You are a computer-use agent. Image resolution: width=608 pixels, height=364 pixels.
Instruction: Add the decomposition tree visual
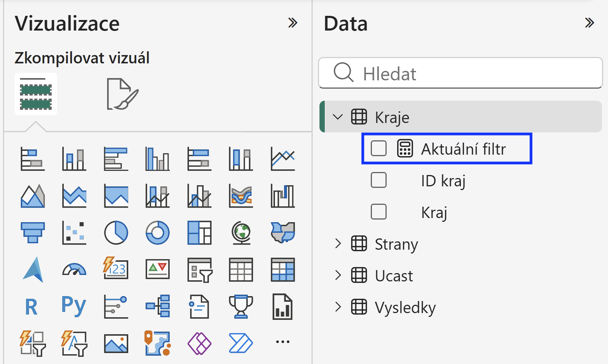click(158, 306)
